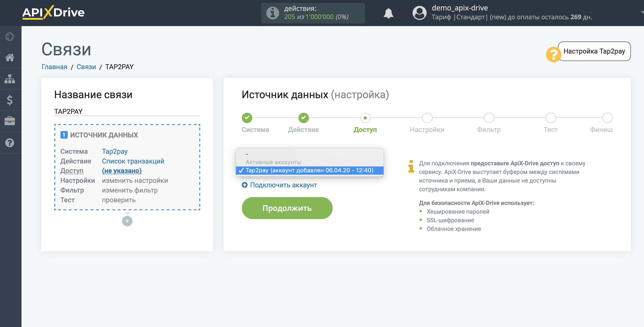Click the orange question mark help icon
The image size is (644, 327).
click(x=553, y=54)
